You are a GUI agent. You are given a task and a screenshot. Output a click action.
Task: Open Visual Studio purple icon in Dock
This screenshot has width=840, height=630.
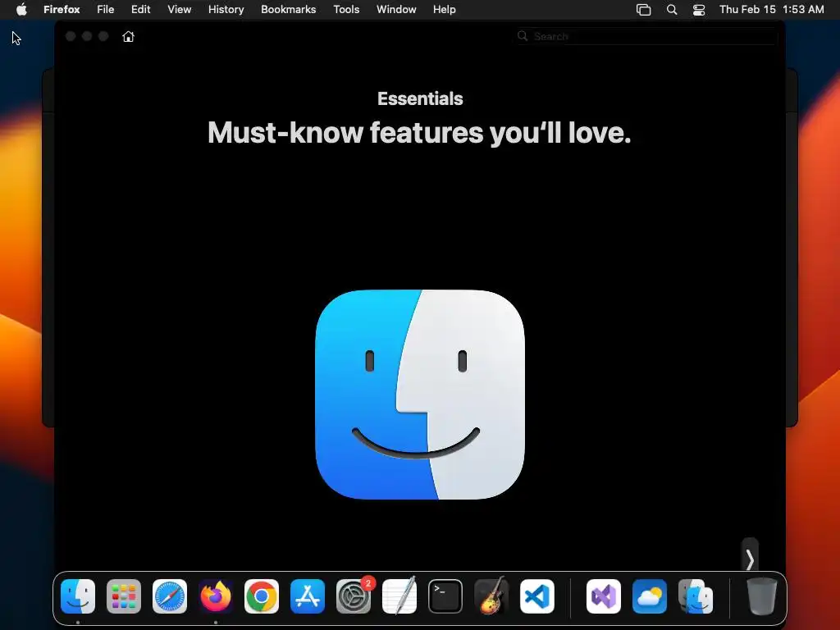(x=604, y=596)
